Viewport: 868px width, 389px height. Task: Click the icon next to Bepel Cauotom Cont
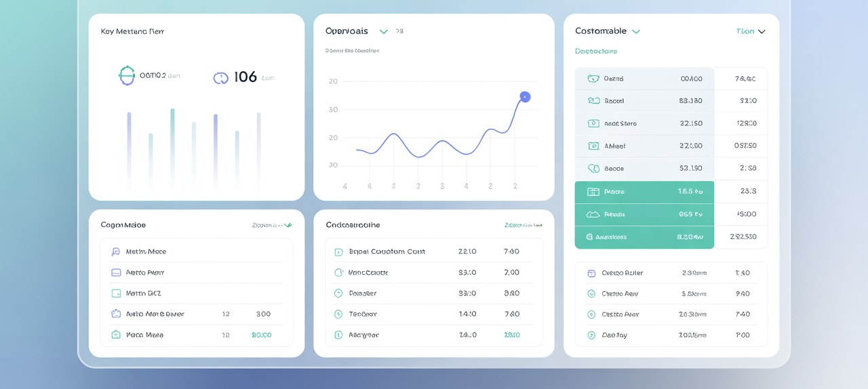(338, 252)
